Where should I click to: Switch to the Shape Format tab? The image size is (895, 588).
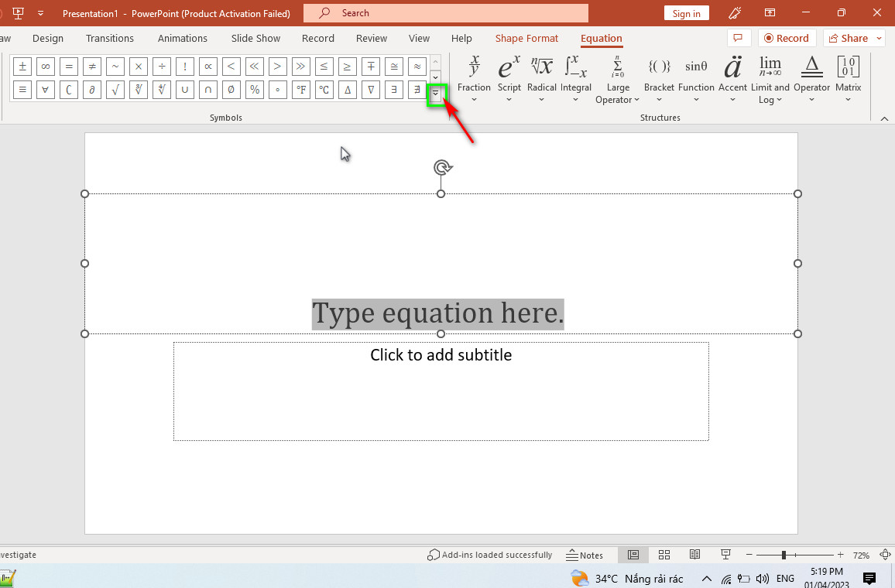526,38
